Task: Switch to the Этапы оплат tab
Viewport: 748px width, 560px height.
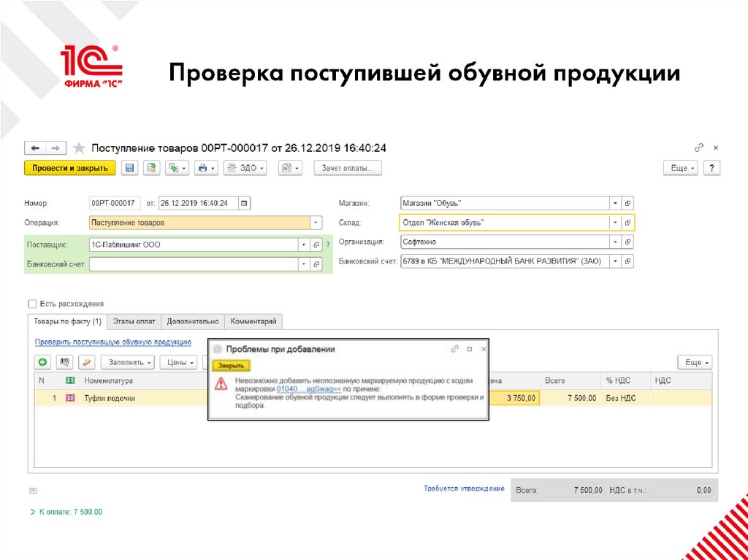Action: 134,321
